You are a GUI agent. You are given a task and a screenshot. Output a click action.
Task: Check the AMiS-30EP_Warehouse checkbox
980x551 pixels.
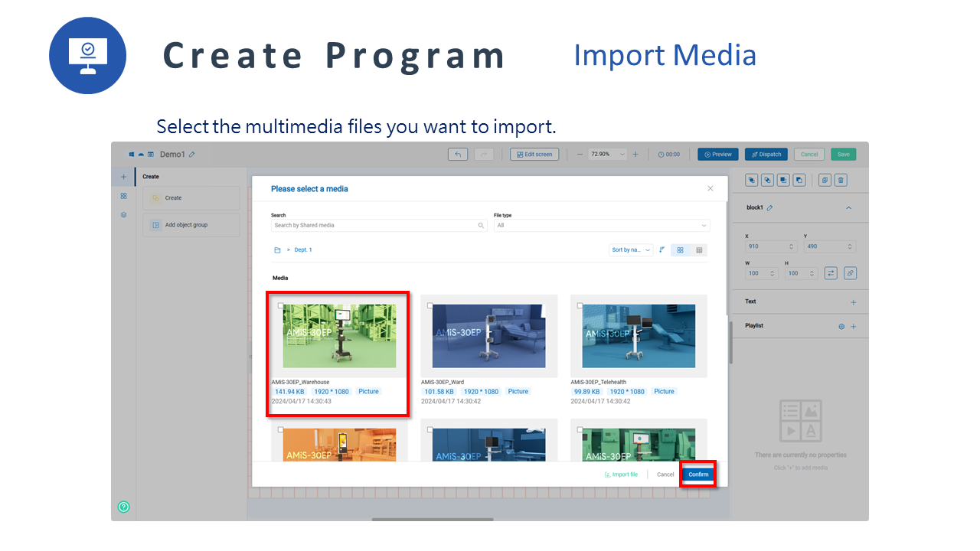tap(281, 305)
